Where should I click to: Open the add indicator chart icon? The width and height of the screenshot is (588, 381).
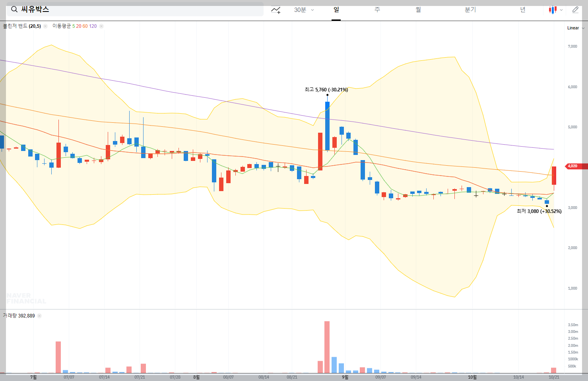[276, 10]
